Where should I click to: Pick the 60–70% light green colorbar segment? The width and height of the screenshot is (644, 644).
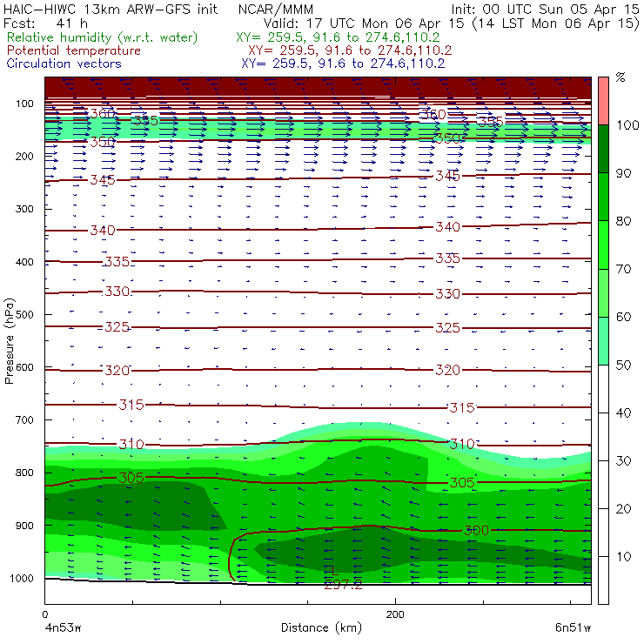pos(603,292)
